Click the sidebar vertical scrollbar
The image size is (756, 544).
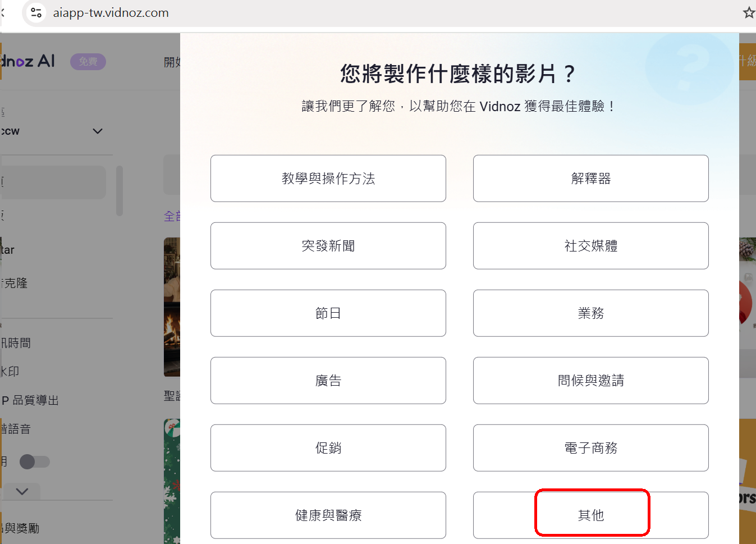[119, 191]
